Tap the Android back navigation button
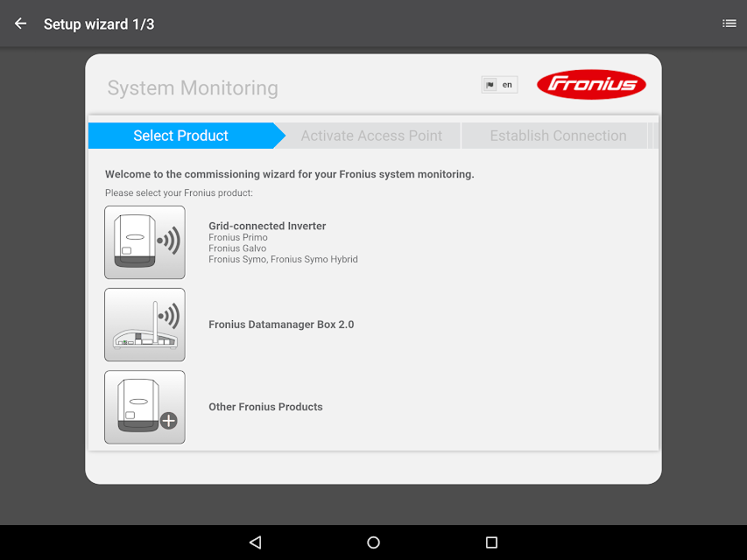The width and height of the screenshot is (747, 560). pos(256,542)
